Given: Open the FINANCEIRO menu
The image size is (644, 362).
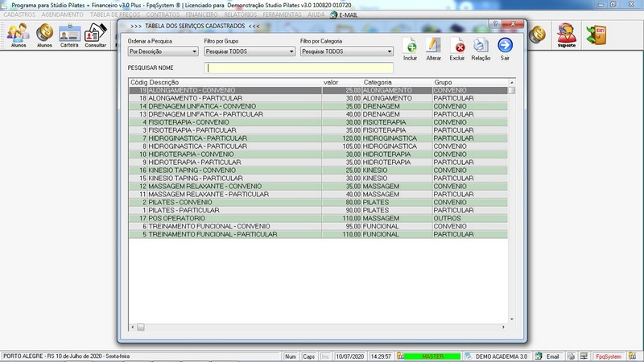Looking at the screenshot, I should tap(202, 14).
